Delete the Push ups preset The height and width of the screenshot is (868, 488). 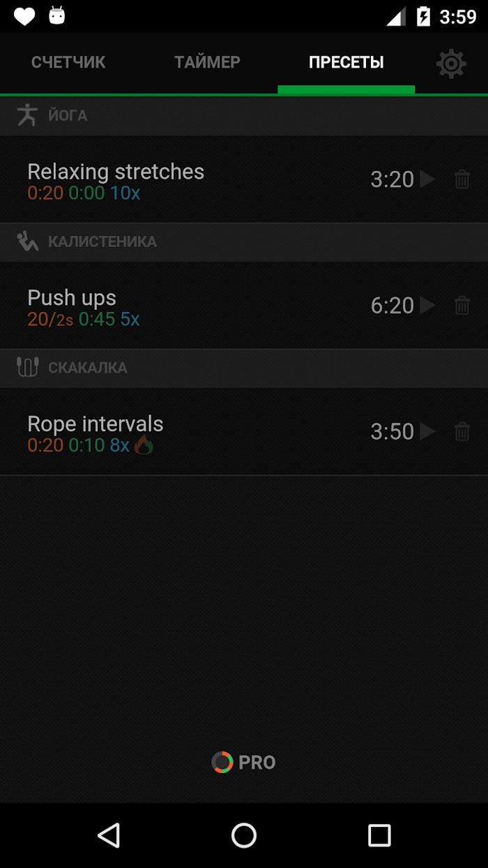(x=462, y=306)
